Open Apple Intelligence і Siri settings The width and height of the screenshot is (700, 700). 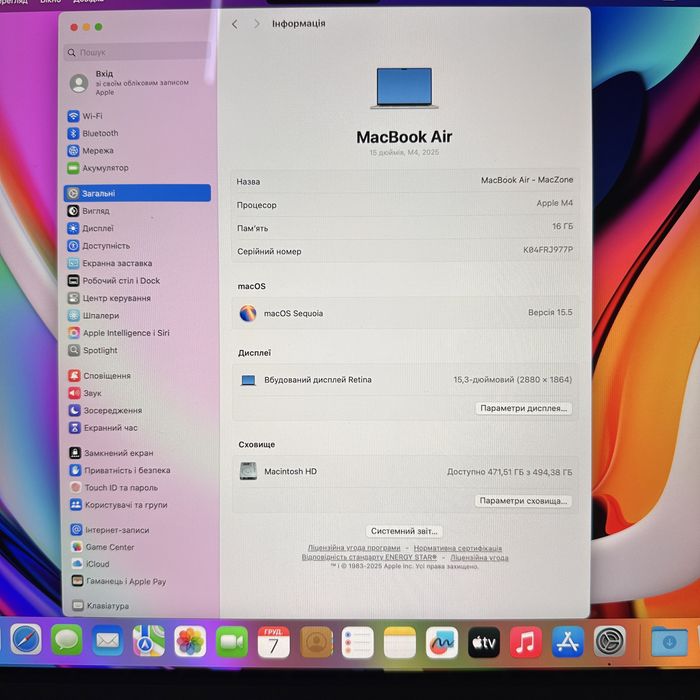point(119,333)
